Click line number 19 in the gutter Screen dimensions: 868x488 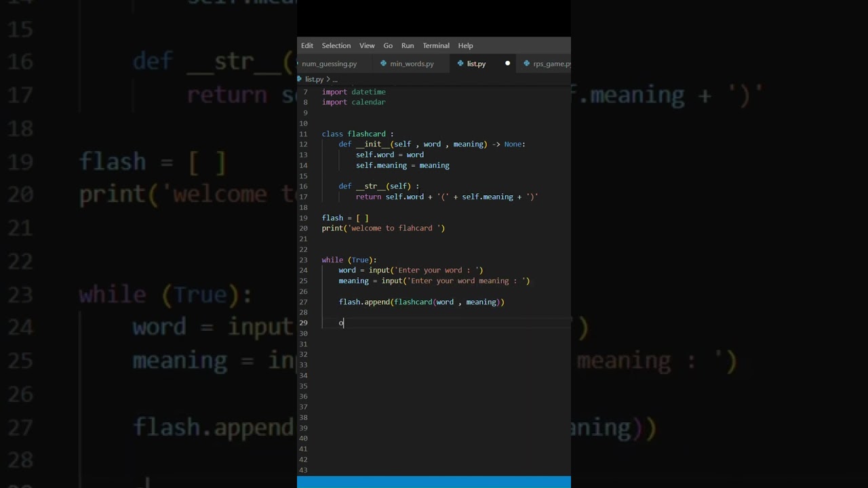point(304,218)
